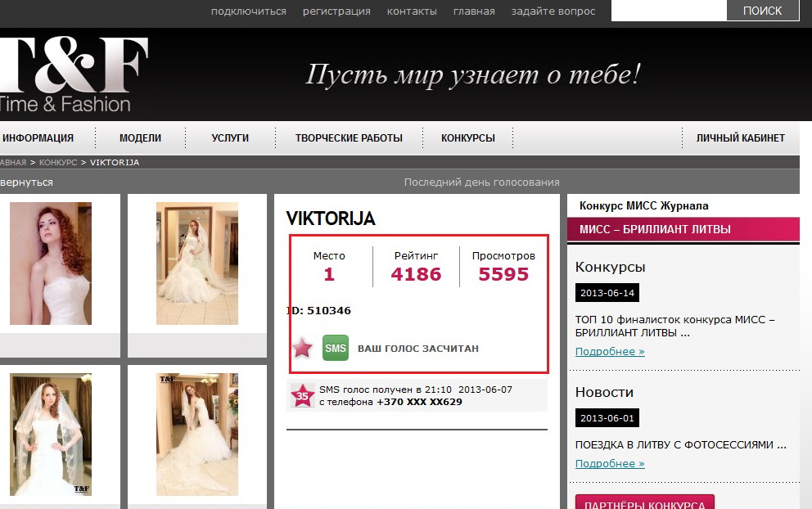The image size is (812, 509).
Task: Open the ТВОРЧЕСКИЕ РАБОТЫ menu
Action: [349, 137]
